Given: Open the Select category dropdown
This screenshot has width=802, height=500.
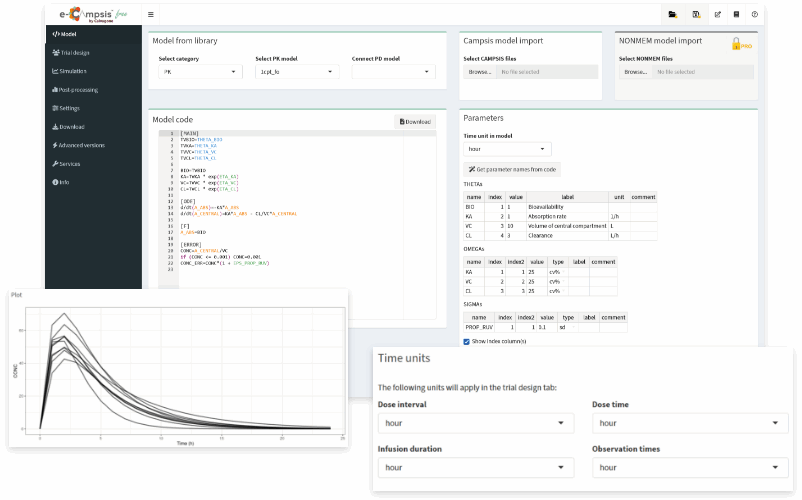Looking at the screenshot, I should (200, 73).
